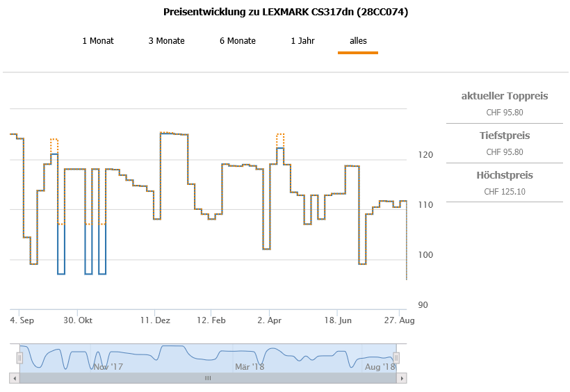
Task: Click the 'aktueller Toppreis' heading
Action: tap(504, 96)
